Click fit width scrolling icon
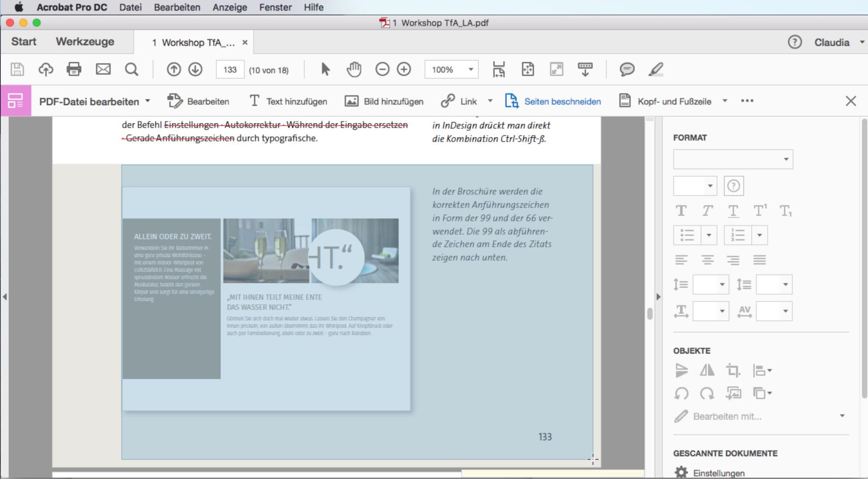The width and height of the screenshot is (868, 479). click(x=499, y=69)
